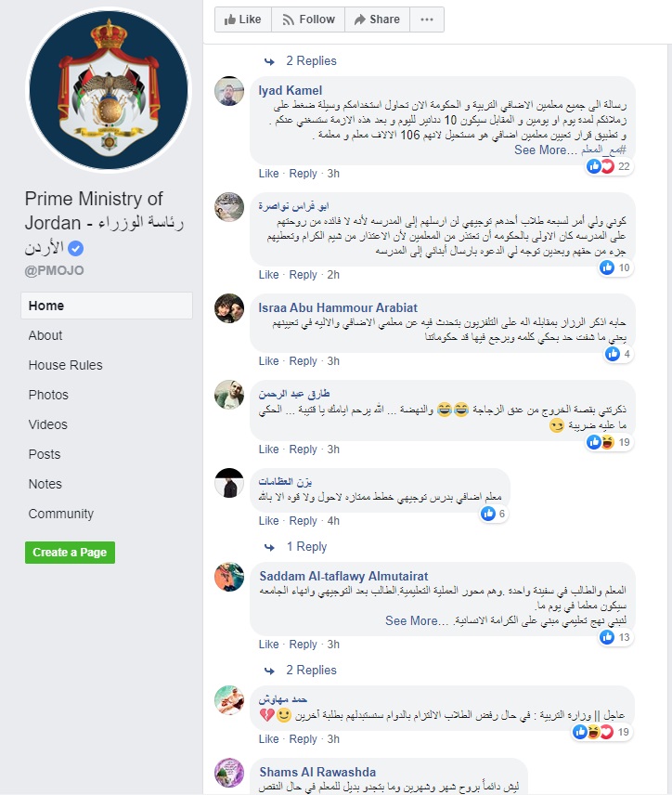Share the page via Share button

[x=377, y=20]
